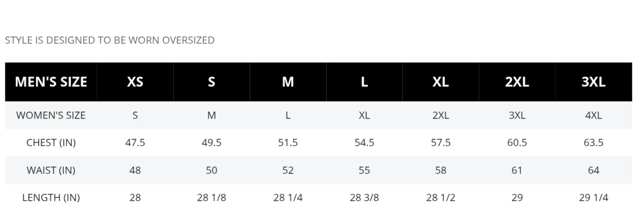Select the 28 3/8 length cell
This screenshot has width=644, height=220.
[364, 198]
